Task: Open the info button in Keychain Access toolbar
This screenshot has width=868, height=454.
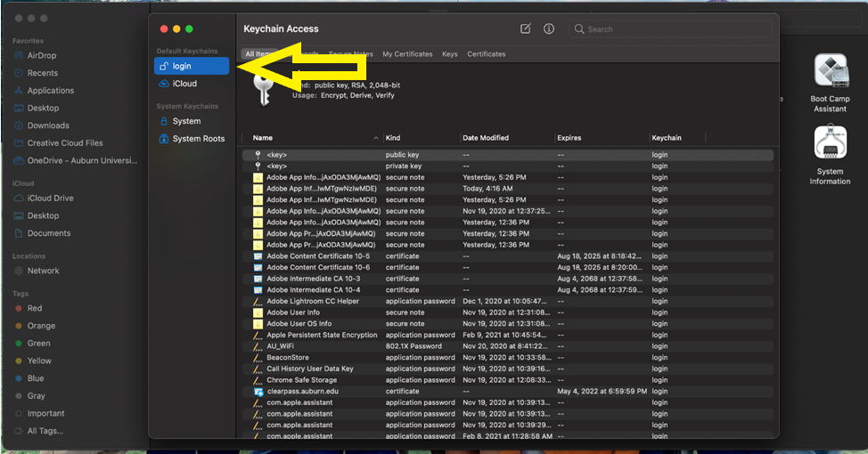Action: pyautogui.click(x=549, y=28)
